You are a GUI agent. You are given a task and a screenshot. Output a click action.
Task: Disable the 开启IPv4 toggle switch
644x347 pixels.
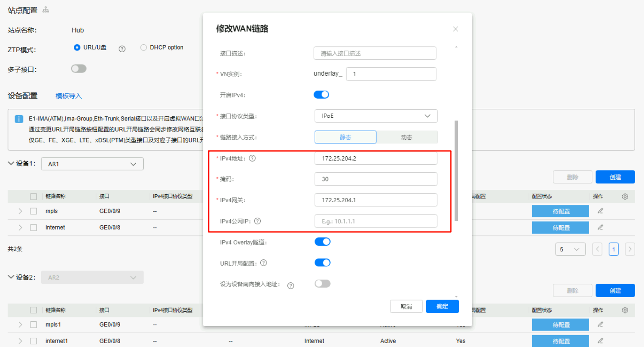pyautogui.click(x=322, y=95)
